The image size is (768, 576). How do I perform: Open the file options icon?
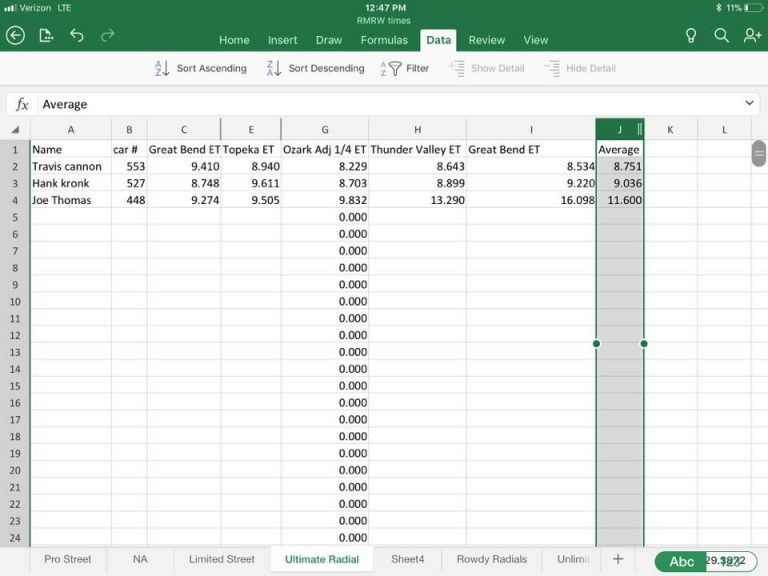point(46,35)
